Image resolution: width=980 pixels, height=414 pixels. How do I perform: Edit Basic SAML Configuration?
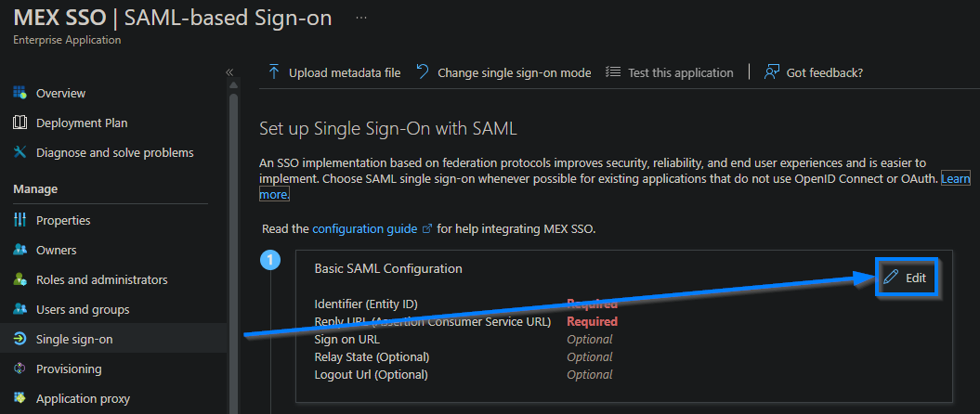click(x=906, y=277)
